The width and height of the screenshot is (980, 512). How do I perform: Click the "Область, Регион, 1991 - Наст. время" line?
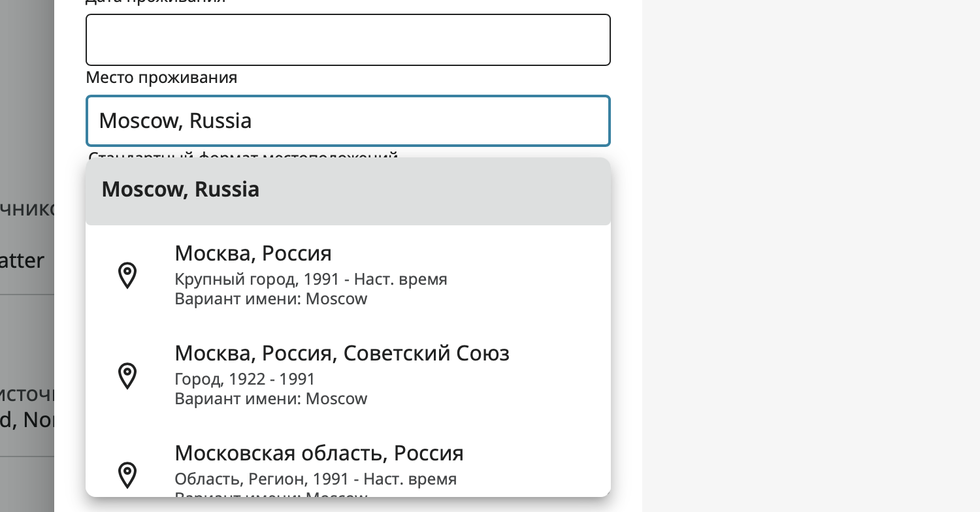coord(316,479)
